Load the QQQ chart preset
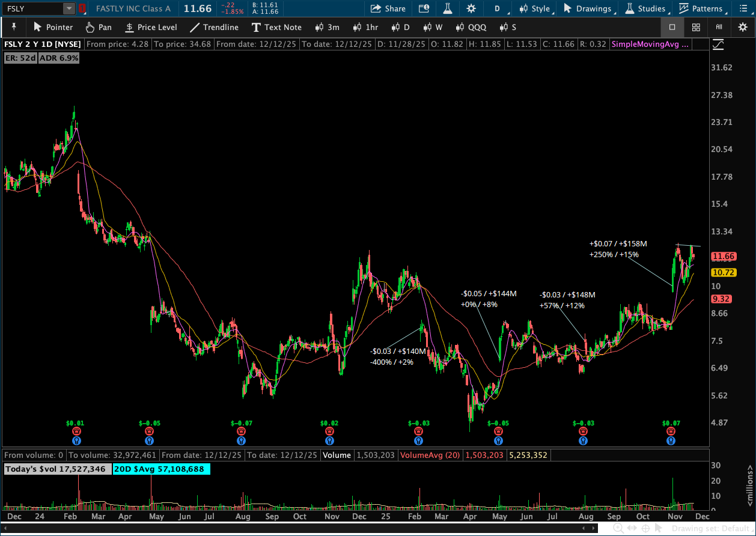 tap(471, 27)
